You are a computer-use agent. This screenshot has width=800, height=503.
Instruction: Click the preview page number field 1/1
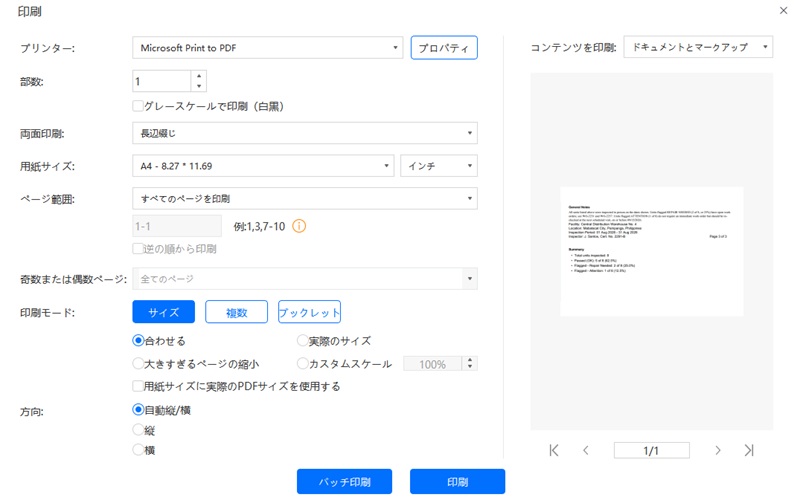tap(652, 450)
